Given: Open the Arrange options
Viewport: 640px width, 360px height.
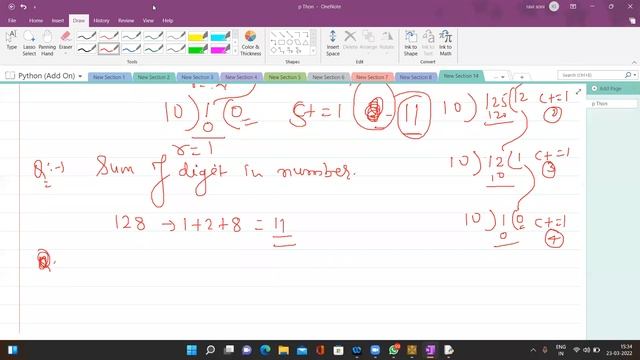Looking at the screenshot, I should pyautogui.click(x=368, y=40).
